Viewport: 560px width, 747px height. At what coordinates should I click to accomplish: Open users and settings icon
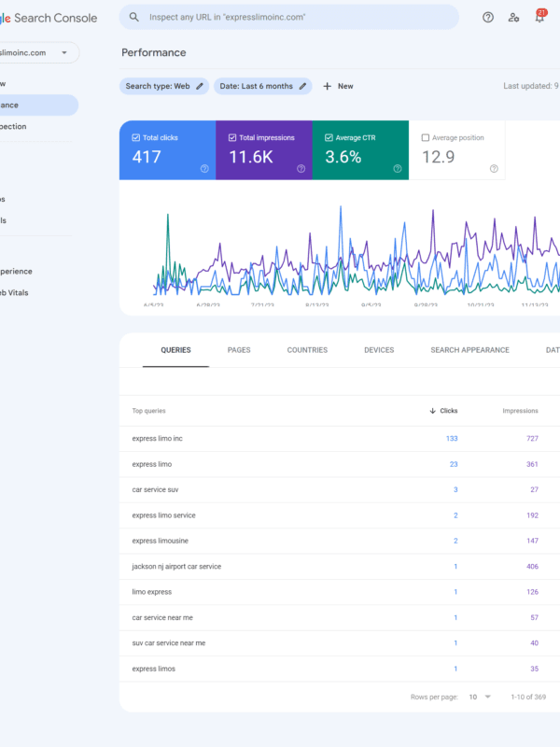(513, 18)
